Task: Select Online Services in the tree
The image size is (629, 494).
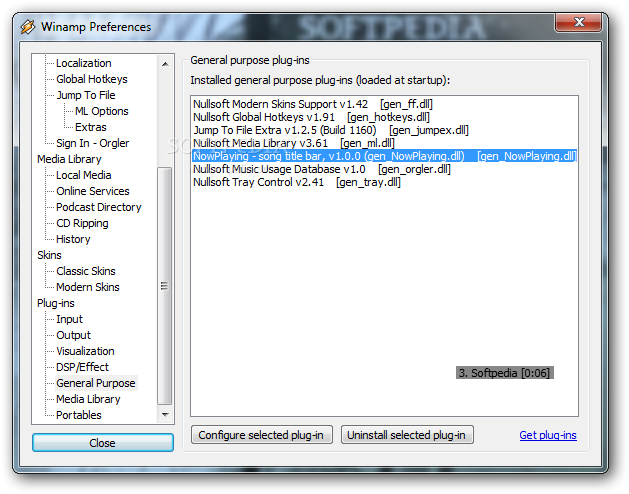Action: (93, 191)
